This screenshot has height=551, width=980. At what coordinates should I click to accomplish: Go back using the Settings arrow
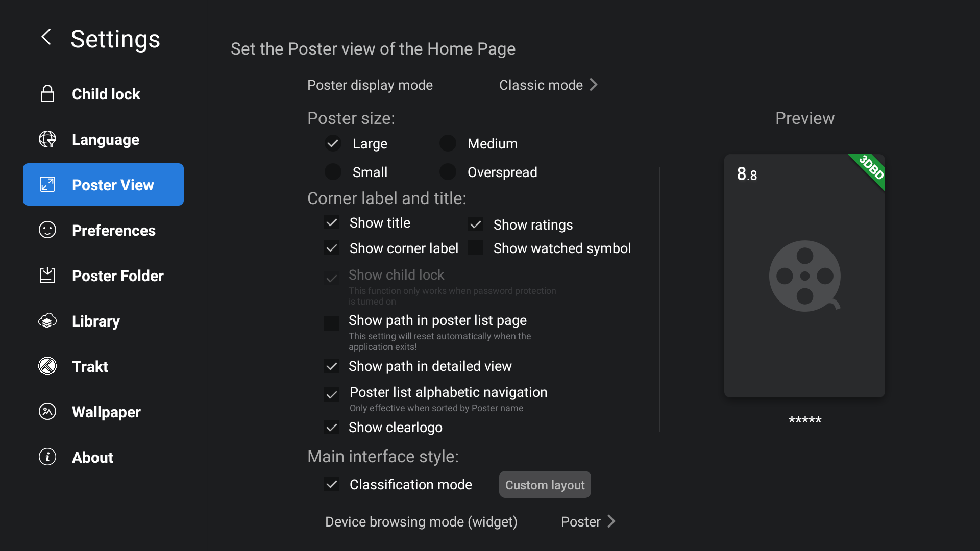coord(46,37)
